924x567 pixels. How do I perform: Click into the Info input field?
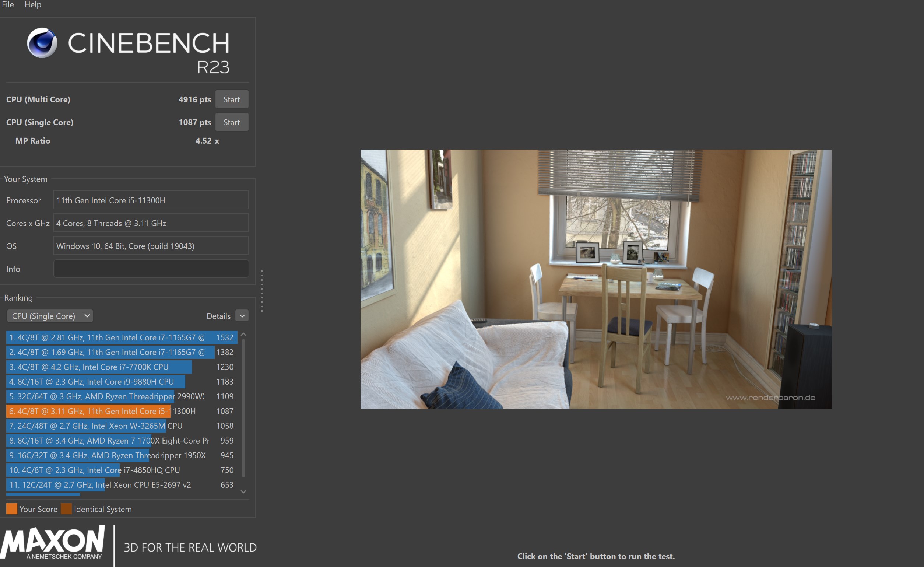click(151, 269)
